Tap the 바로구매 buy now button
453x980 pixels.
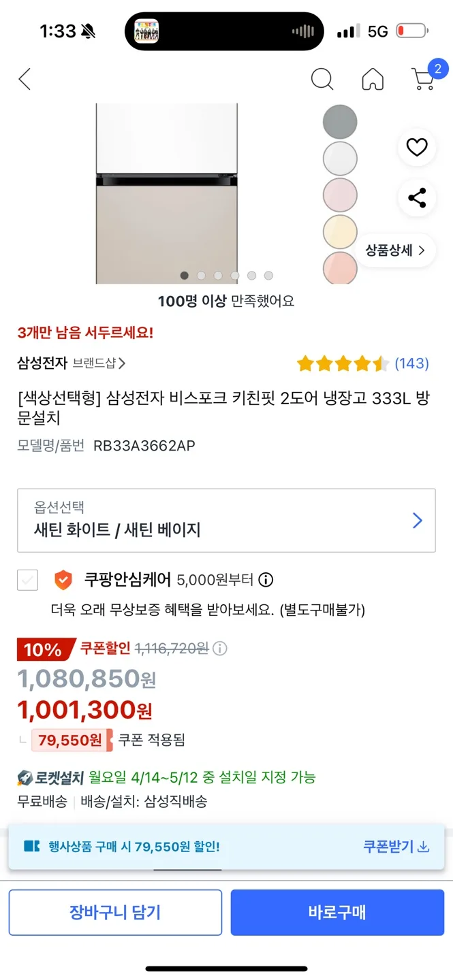tap(337, 912)
